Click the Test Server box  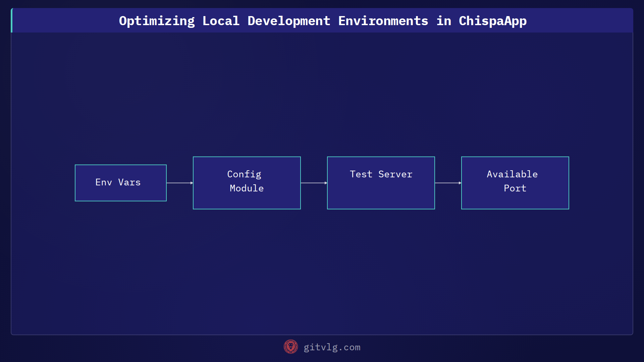pyautogui.click(x=381, y=183)
